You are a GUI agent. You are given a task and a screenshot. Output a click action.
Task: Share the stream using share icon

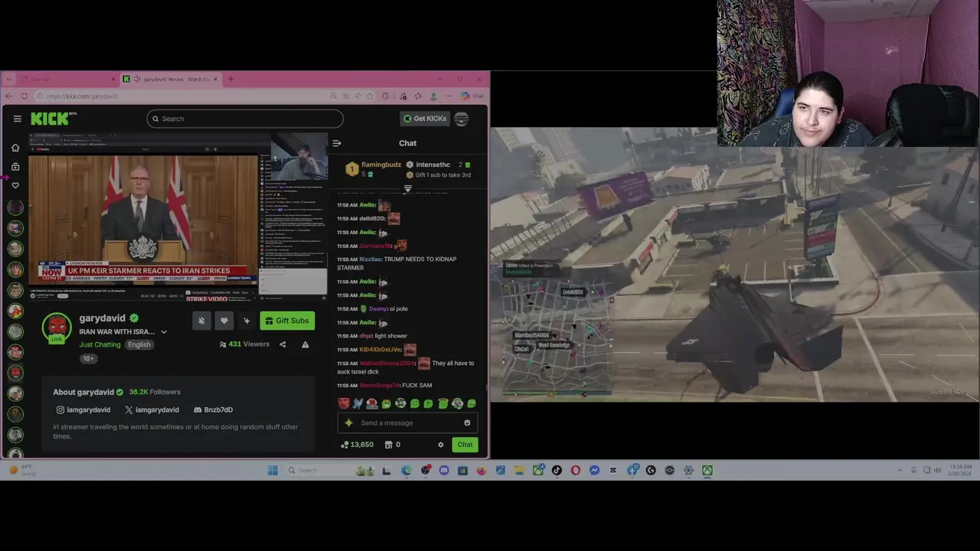point(283,344)
